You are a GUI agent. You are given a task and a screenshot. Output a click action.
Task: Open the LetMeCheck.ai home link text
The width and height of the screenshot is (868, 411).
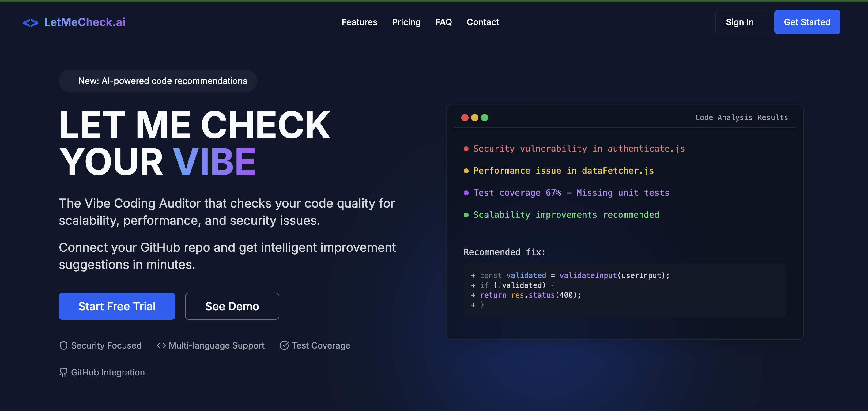point(85,22)
